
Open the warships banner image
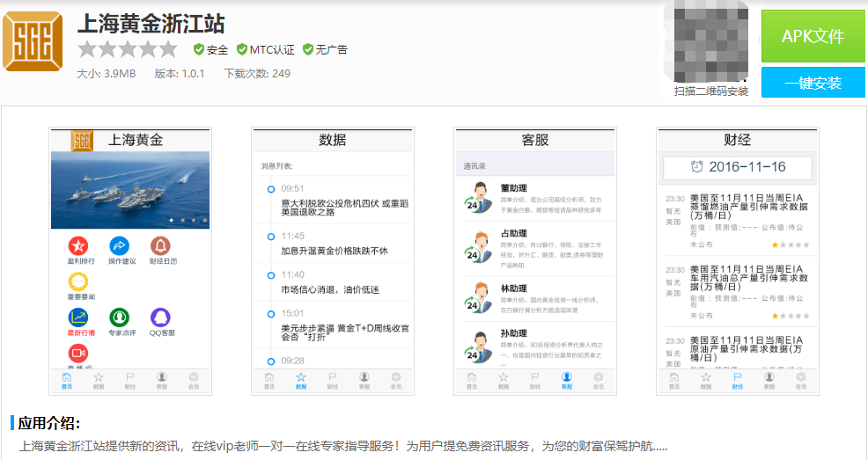pyautogui.click(x=130, y=190)
